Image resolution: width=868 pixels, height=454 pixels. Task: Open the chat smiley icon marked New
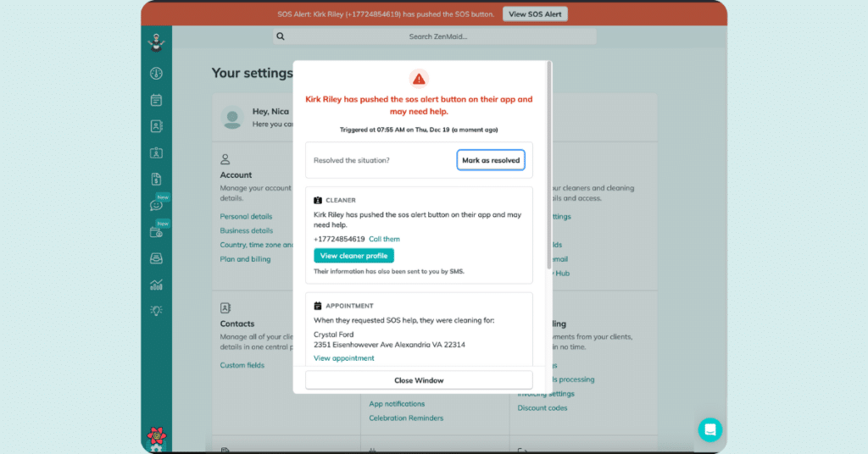tap(156, 205)
